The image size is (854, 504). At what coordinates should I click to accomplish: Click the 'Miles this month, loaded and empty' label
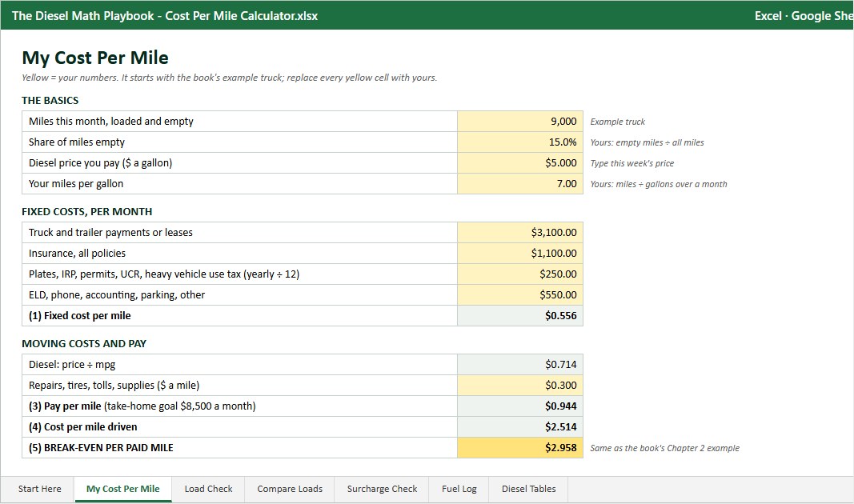click(111, 122)
